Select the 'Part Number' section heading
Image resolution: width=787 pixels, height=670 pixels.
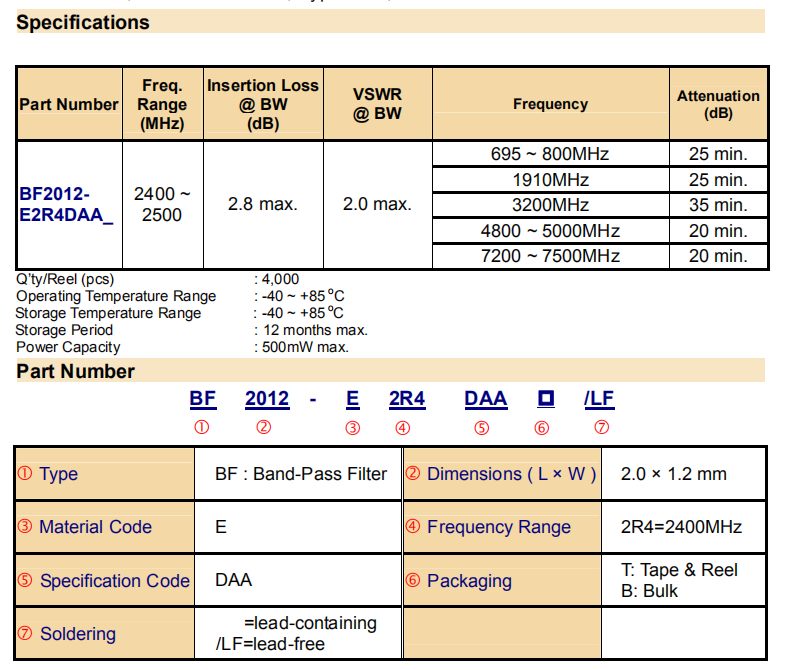(x=75, y=371)
